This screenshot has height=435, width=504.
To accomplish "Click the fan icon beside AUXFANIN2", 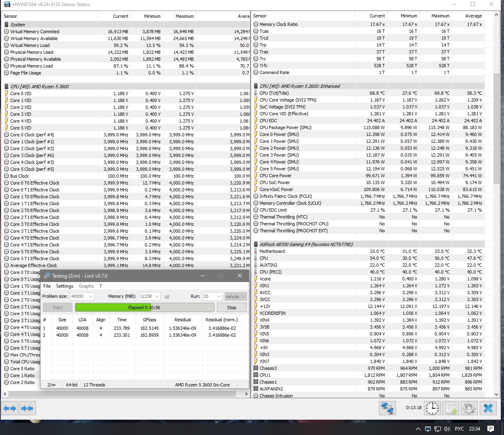I will (x=256, y=389).
